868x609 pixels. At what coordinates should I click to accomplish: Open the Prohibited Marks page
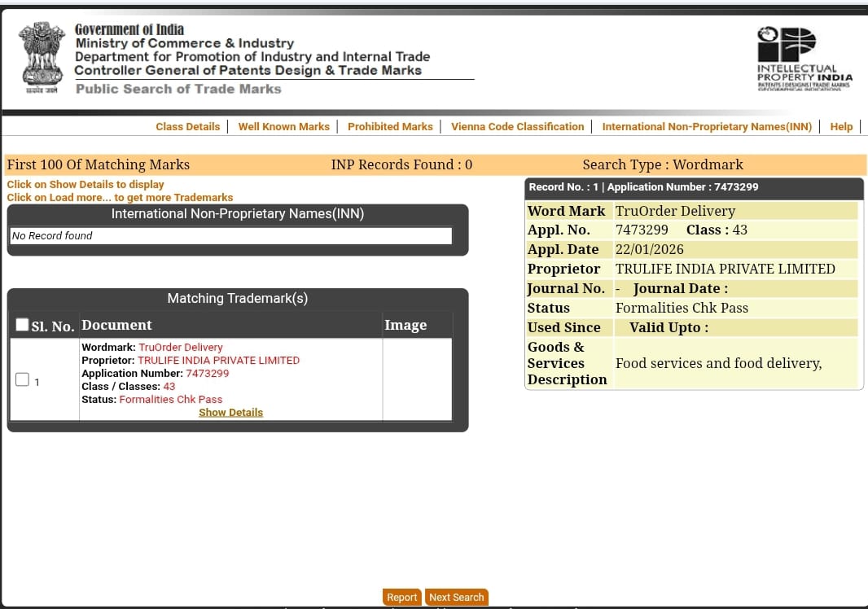[x=390, y=126]
